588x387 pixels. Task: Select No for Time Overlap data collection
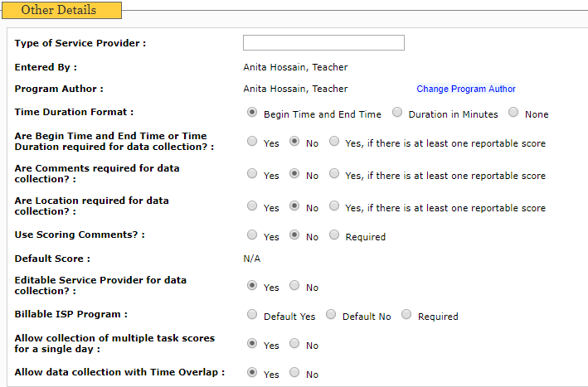pos(294,372)
